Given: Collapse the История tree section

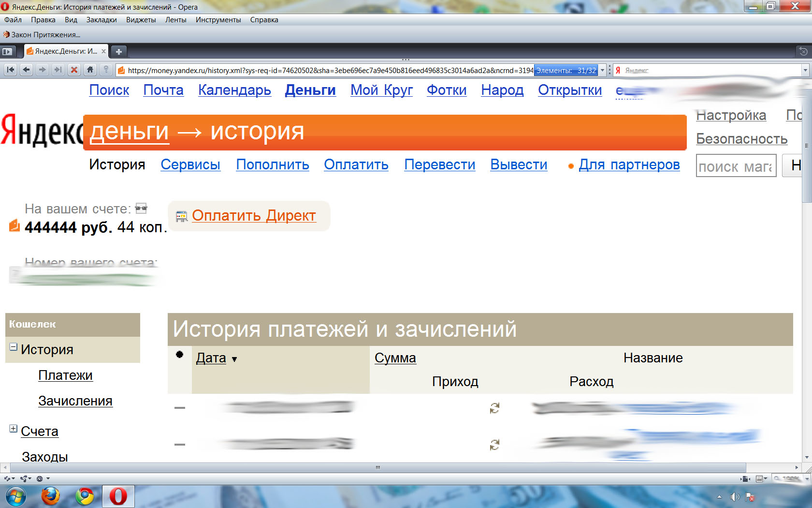Looking at the screenshot, I should coord(14,347).
